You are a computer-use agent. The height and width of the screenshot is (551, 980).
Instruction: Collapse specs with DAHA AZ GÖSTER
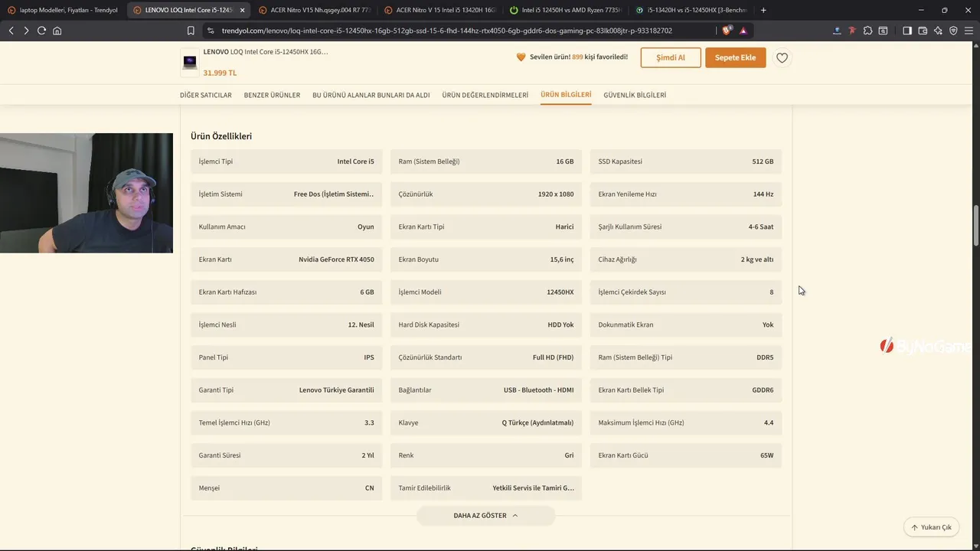(485, 515)
